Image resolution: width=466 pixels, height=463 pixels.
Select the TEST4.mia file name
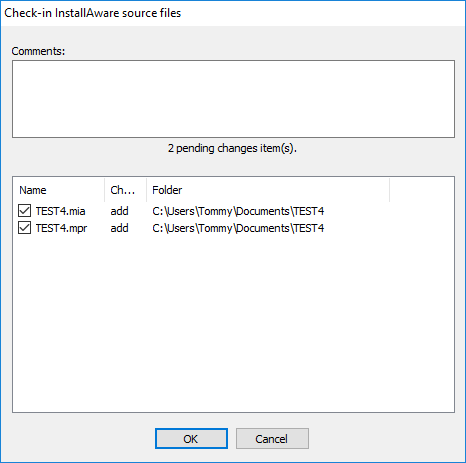(x=60, y=211)
